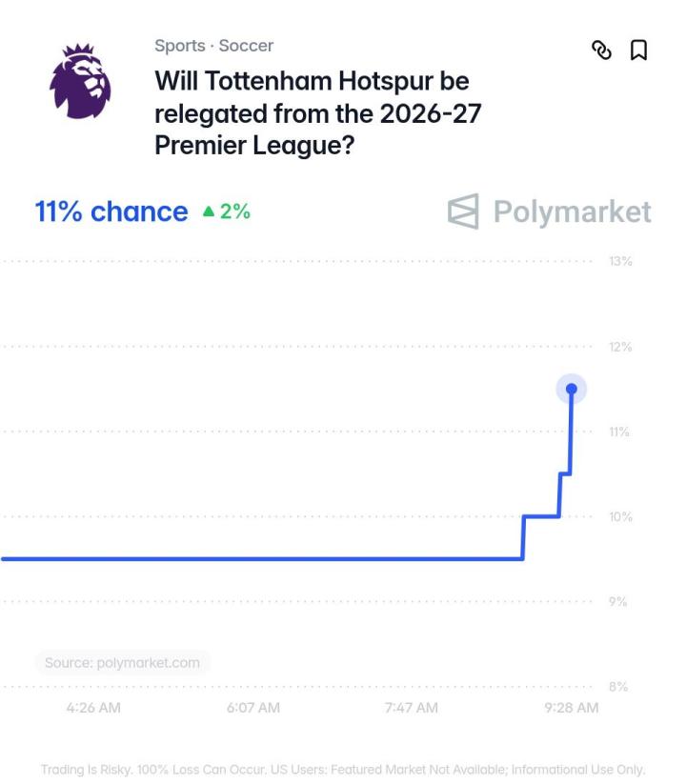Click the Premier League lion logo
The image size is (686, 784).
pyautogui.click(x=80, y=81)
